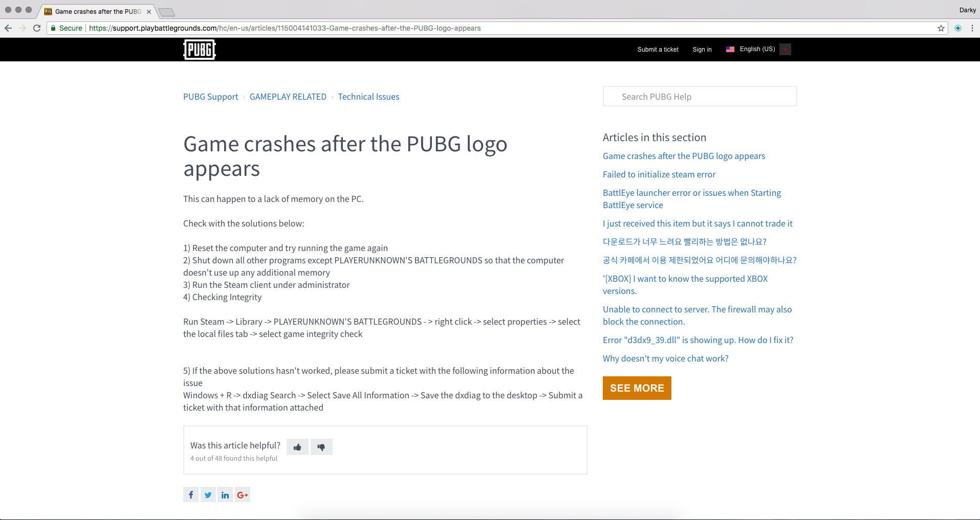This screenshot has height=520, width=980.
Task: Open 'I just received this item' article
Action: (x=698, y=223)
